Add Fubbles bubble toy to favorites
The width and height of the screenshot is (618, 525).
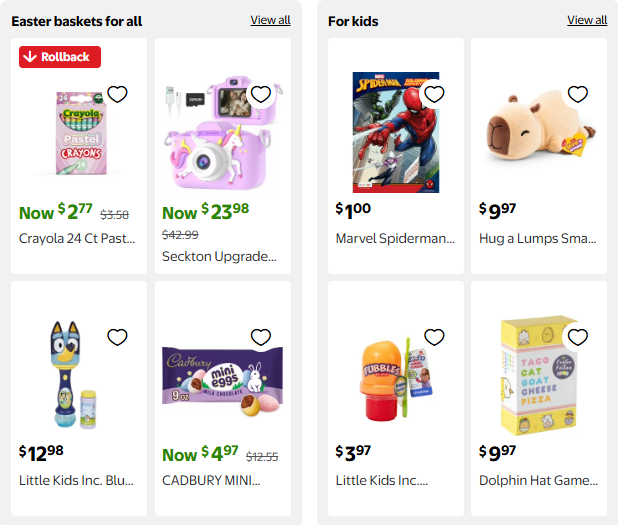pos(434,337)
